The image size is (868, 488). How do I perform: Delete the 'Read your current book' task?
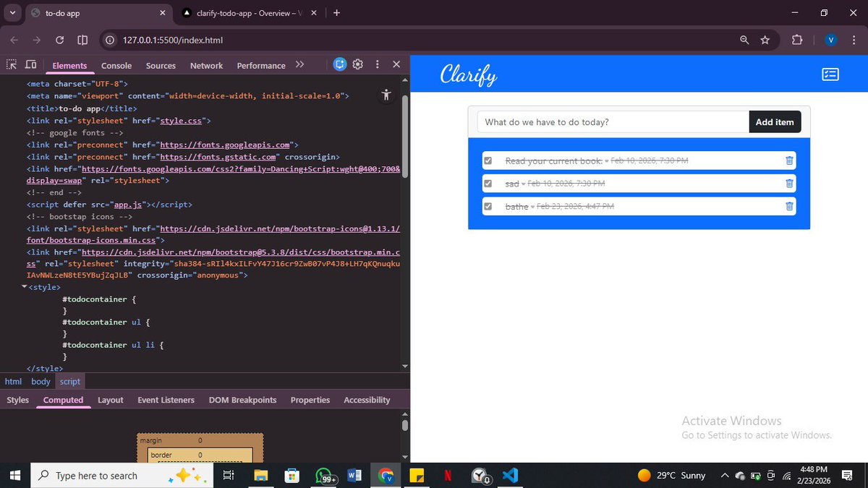click(x=789, y=160)
